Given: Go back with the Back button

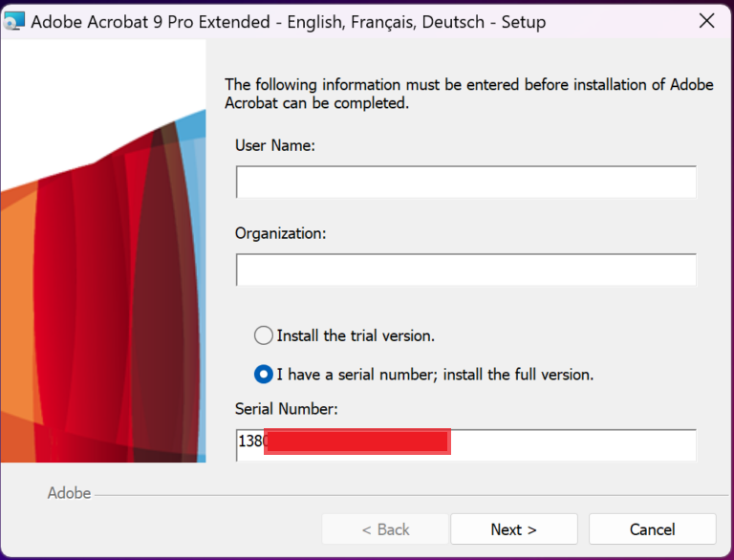Looking at the screenshot, I should coord(385,529).
